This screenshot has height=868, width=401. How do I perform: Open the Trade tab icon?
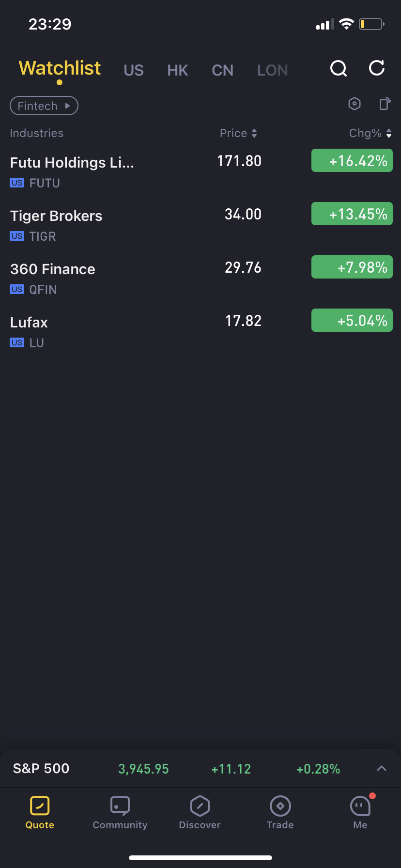pos(280,806)
